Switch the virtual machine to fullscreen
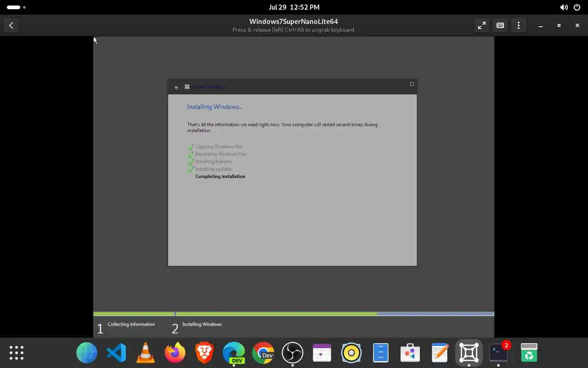Viewport: 588px width, 368px height. 481,25
